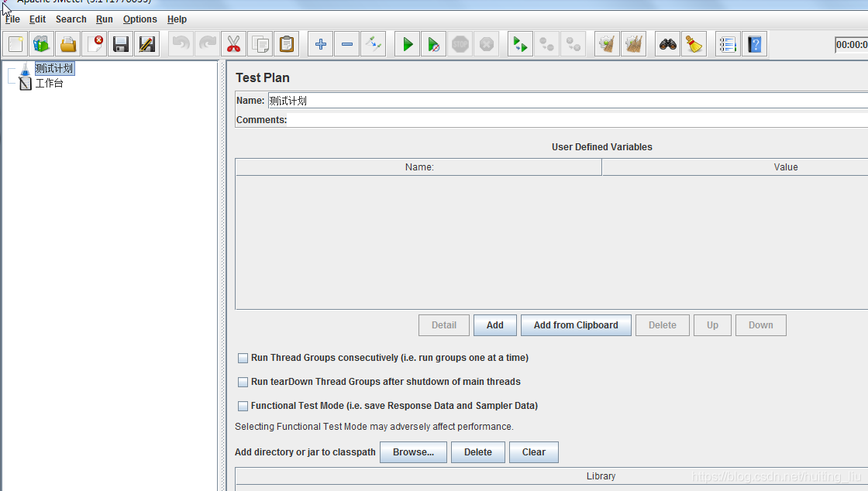Click the Undo arrow icon
This screenshot has width=868, height=491.
[181, 44]
